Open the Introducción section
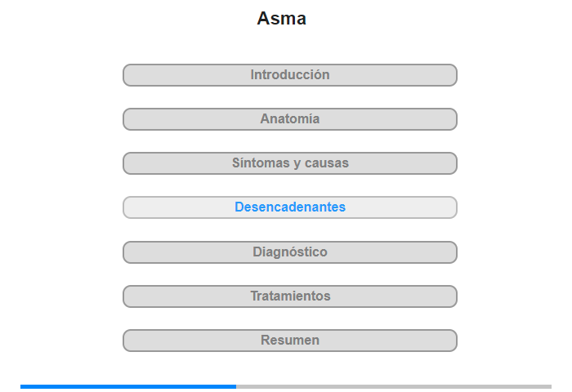 (x=290, y=75)
